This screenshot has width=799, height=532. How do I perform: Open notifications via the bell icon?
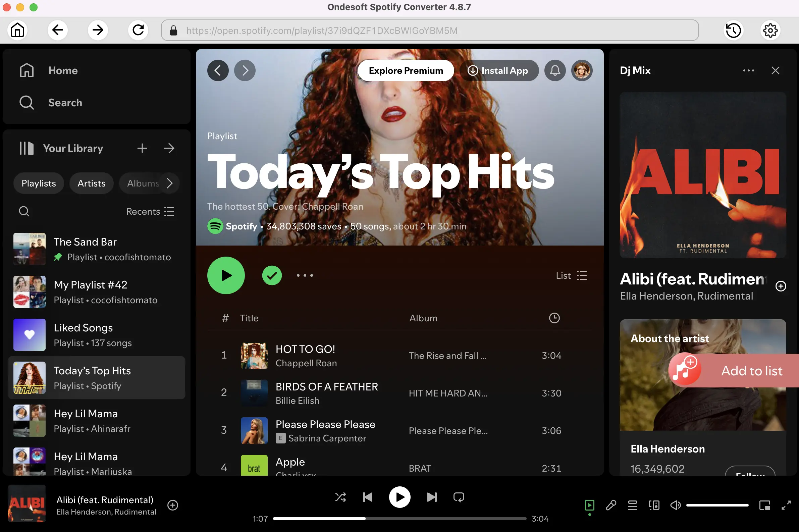554,70
